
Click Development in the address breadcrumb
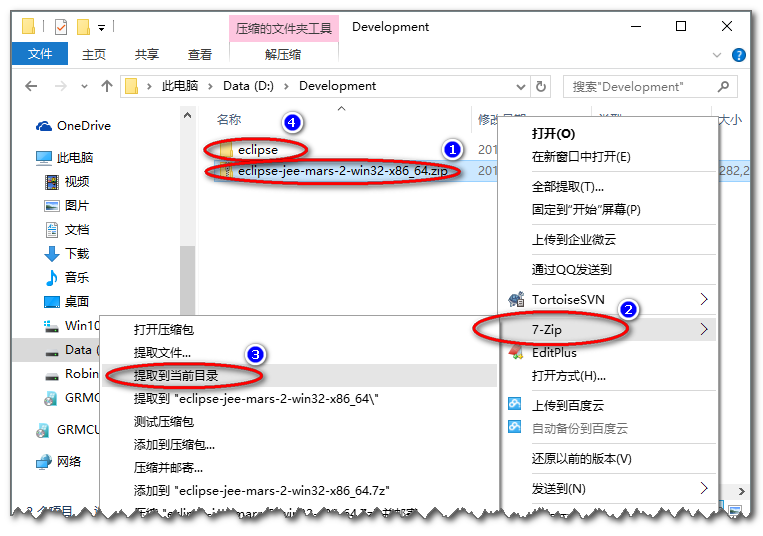pyautogui.click(x=337, y=86)
